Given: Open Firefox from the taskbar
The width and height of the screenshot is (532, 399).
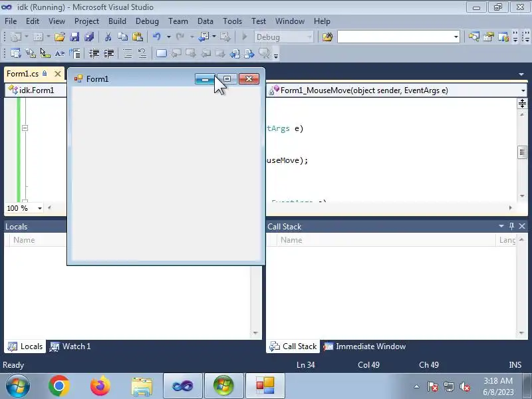Looking at the screenshot, I should (x=100, y=386).
